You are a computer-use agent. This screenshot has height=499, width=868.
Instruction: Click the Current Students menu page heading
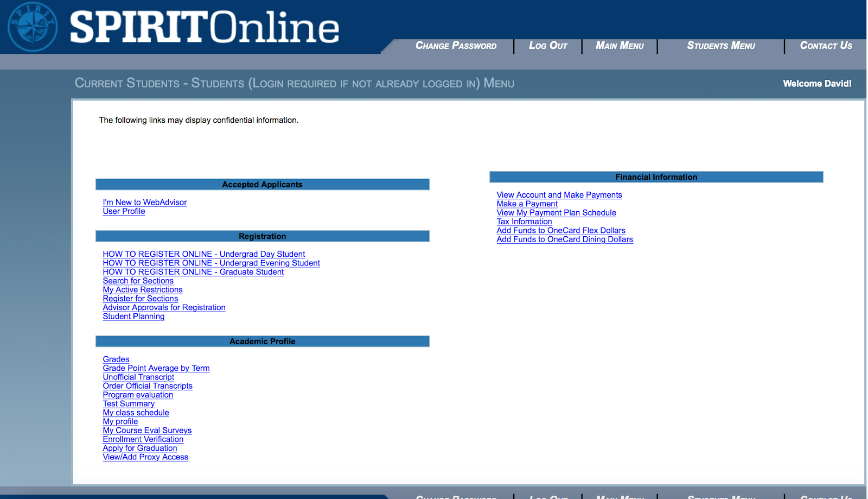[295, 83]
